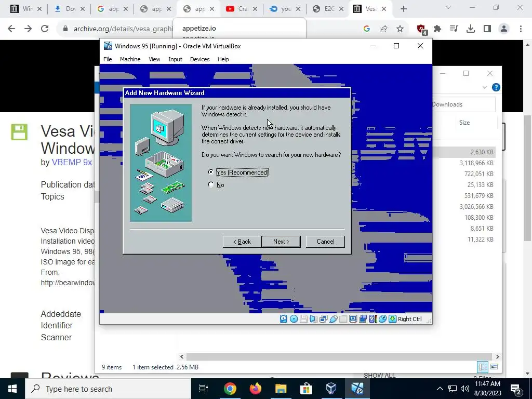Open the Chrome downloads icon
532x399 pixels.
470,29
